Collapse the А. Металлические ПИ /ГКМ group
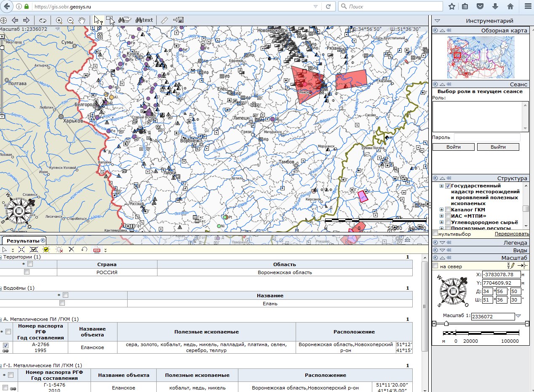534x392 pixels. click(x=1, y=319)
